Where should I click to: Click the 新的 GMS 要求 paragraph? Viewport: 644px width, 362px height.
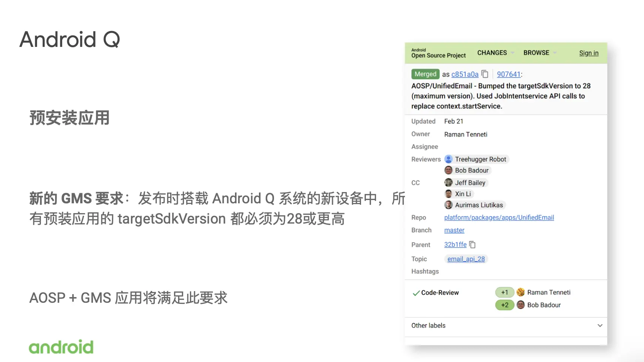(x=217, y=209)
